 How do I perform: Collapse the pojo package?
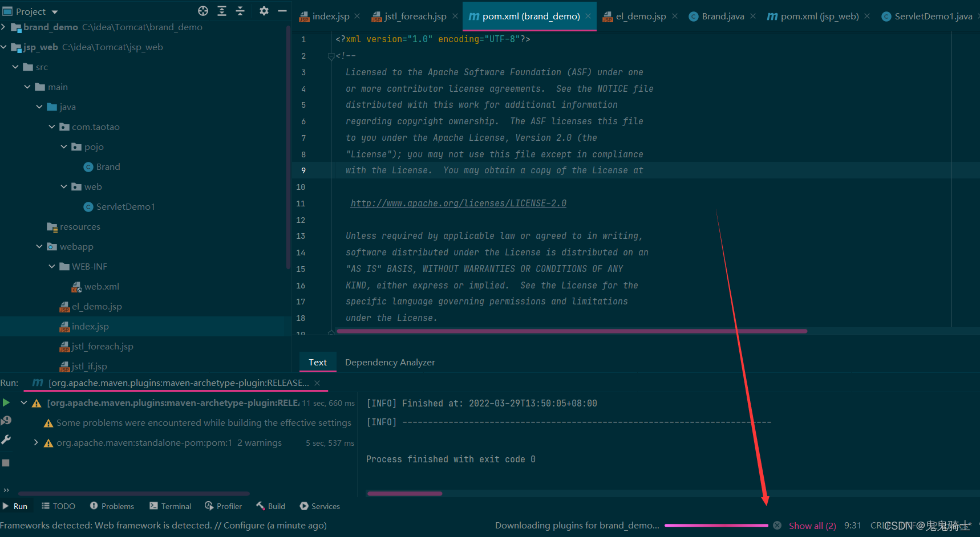(64, 147)
